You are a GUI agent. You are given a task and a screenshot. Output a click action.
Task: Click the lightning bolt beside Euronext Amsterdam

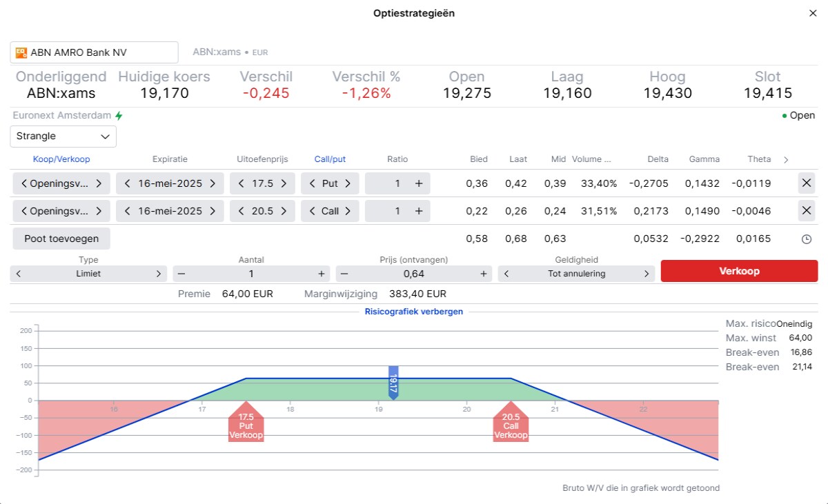point(119,116)
